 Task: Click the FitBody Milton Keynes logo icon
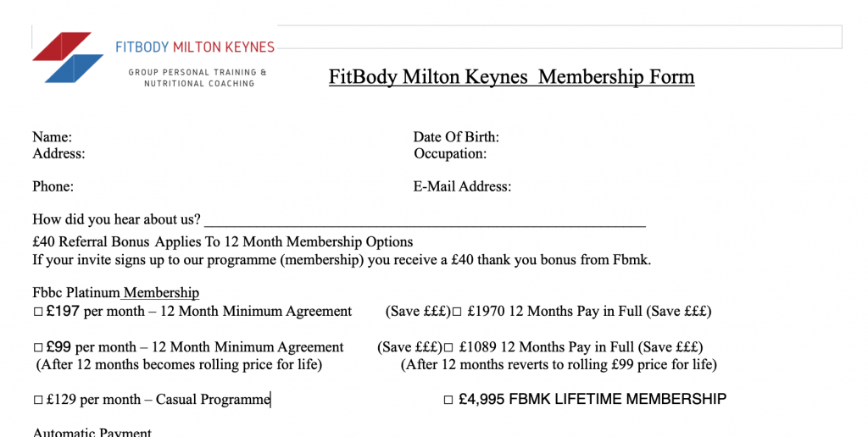[x=68, y=58]
